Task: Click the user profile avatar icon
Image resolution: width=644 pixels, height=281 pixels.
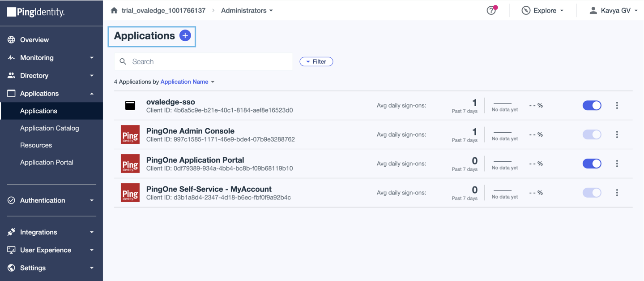Action: click(x=593, y=10)
